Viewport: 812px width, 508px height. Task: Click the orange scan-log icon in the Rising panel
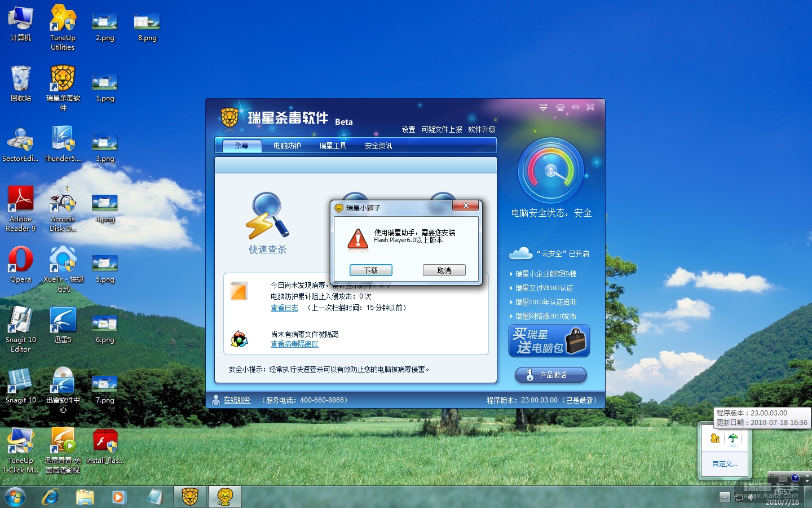[239, 291]
